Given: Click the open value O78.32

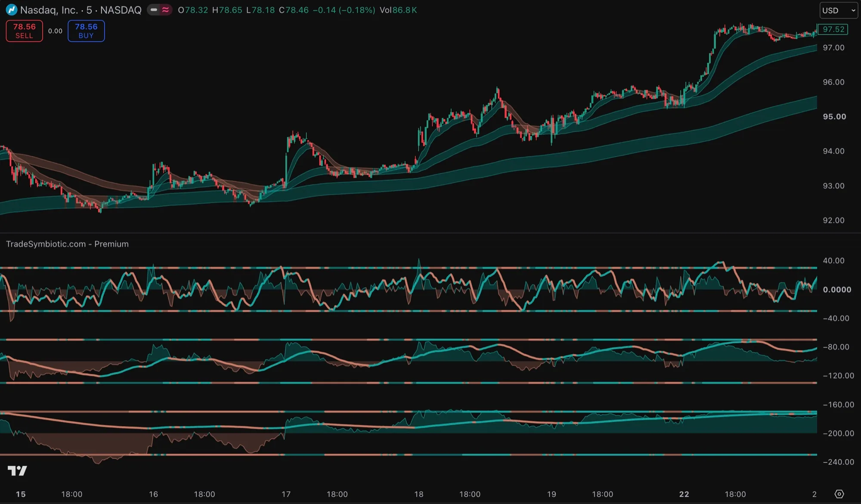Looking at the screenshot, I should coord(193,10).
